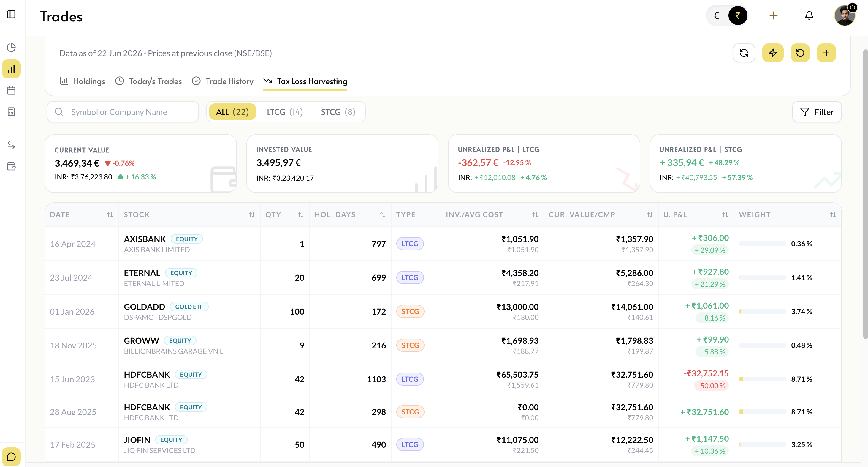The height and width of the screenshot is (467, 868).
Task: Open the calendar sidebar icon
Action: [x=12, y=90]
